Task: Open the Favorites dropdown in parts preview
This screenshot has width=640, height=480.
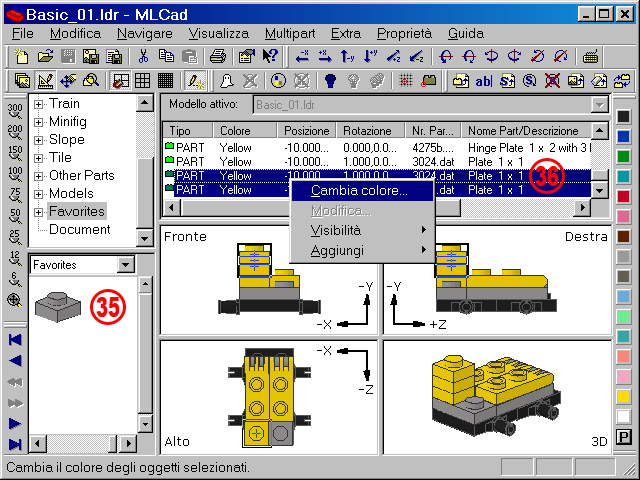Action: 126,265
